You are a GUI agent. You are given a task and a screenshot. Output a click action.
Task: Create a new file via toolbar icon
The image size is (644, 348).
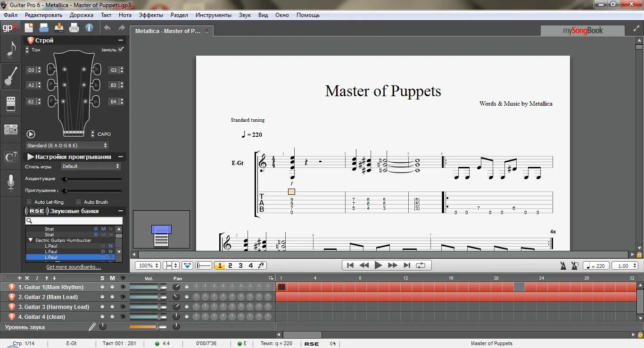[x=29, y=27]
